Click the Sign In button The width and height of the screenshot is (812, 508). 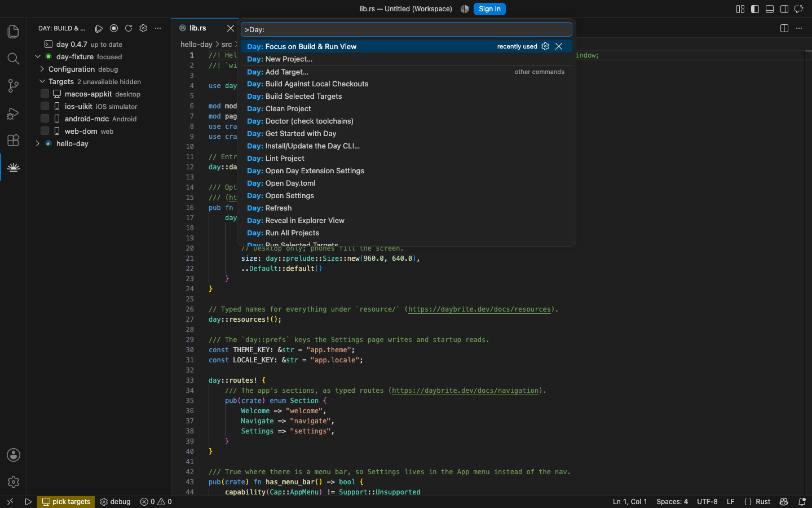point(489,9)
